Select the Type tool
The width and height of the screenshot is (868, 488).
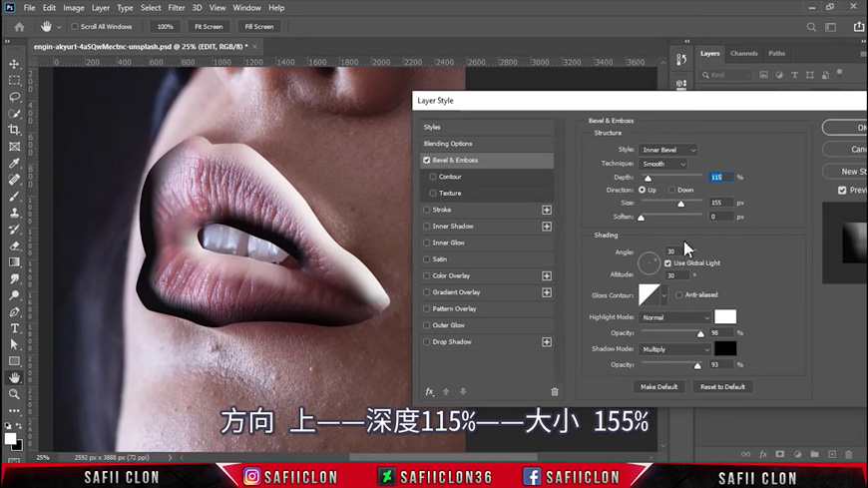click(14, 328)
